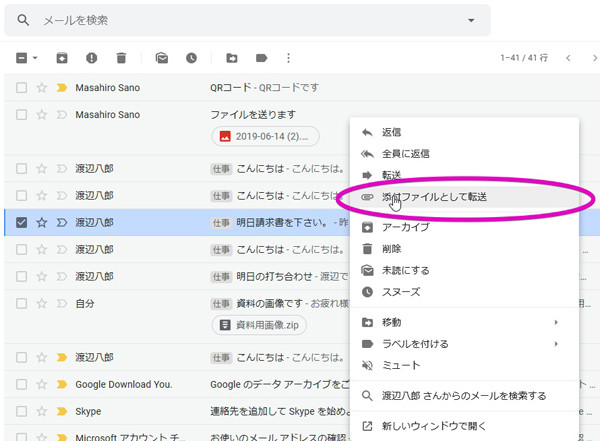Click the 1-41 / 41 行 count
Viewport: 600px width, 441px height.
click(x=524, y=58)
